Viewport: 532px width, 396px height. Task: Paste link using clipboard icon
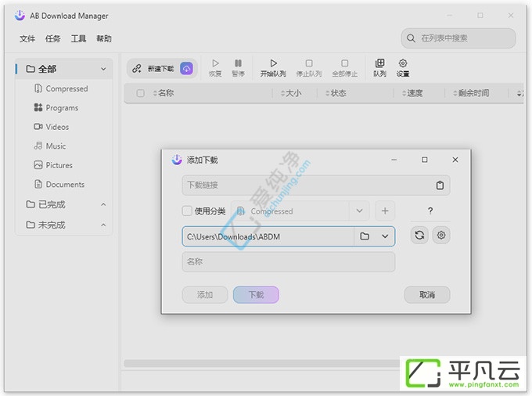[x=440, y=185]
